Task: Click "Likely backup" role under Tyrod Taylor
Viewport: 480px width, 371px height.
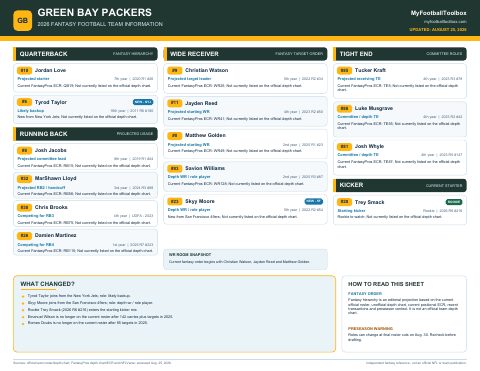Action: pos(31,111)
